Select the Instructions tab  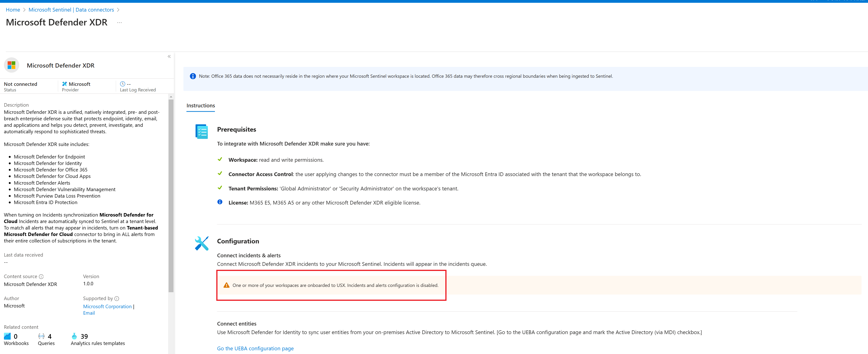pos(201,106)
